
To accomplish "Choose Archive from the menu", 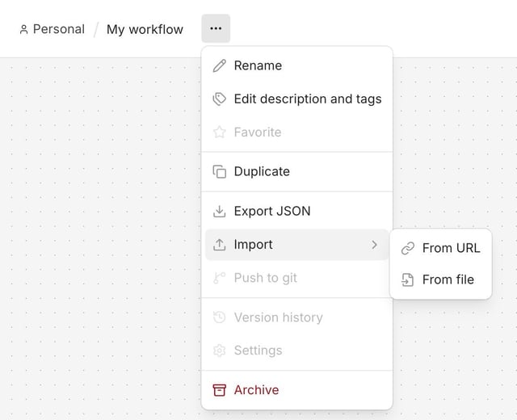I will pyautogui.click(x=296, y=390).
